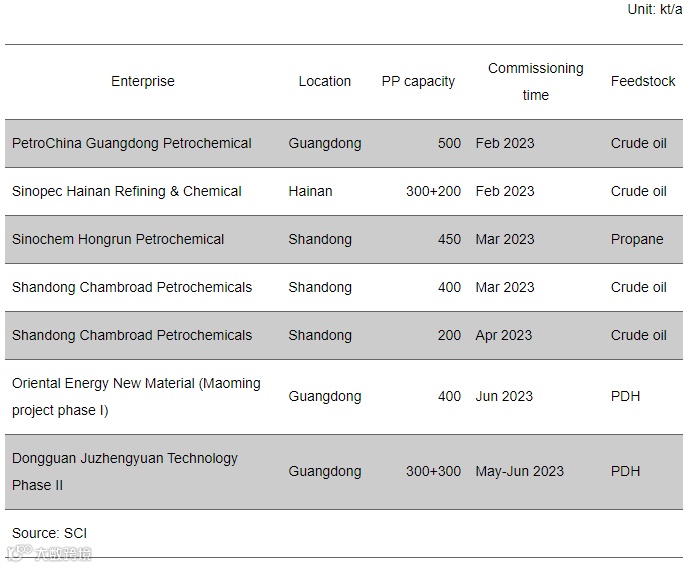
Task: Click the 450 capacity value
Action: point(449,239)
